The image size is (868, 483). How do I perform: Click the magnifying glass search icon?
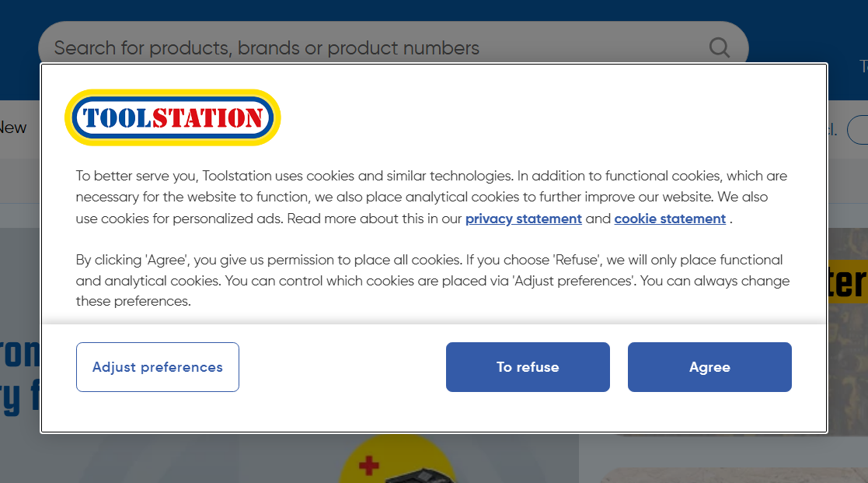[720, 47]
